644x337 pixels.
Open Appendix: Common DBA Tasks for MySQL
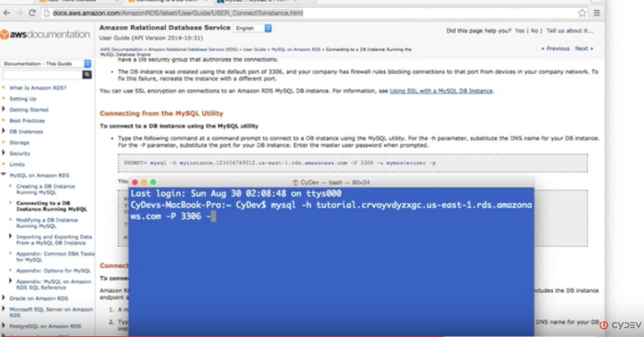pyautogui.click(x=55, y=256)
